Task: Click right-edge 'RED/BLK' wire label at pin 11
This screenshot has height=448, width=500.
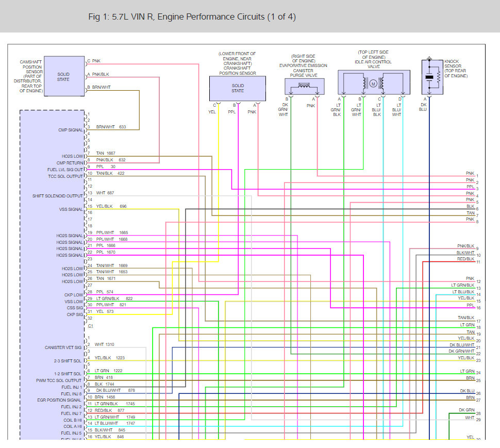Action: [x=466, y=259]
